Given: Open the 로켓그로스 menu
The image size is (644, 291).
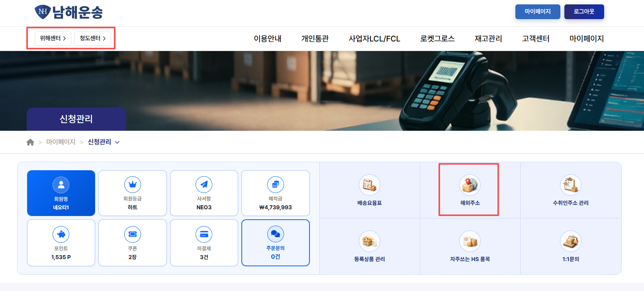Looking at the screenshot, I should click(437, 39).
